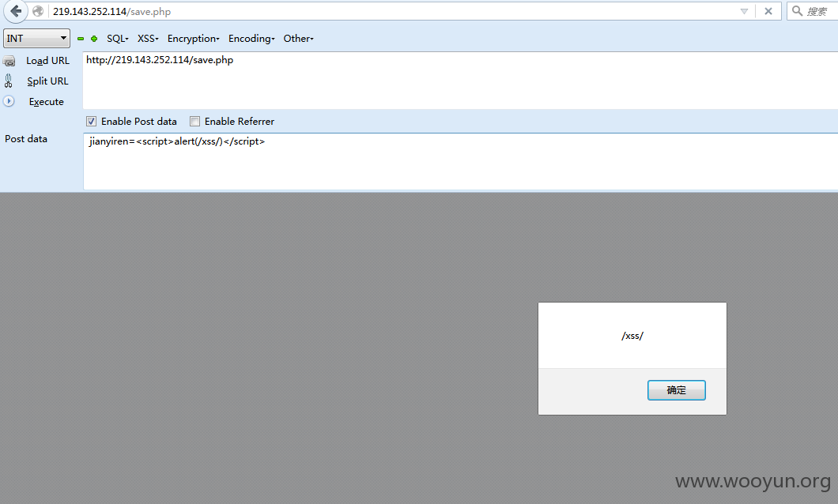The height and width of the screenshot is (504, 838).
Task: Click the browser back arrow button
Action: pyautogui.click(x=16, y=11)
